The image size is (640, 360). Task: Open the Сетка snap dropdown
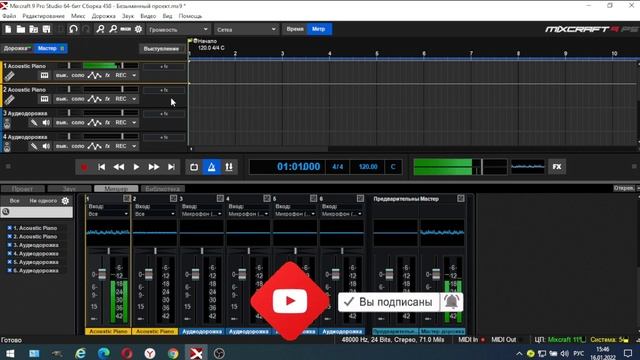pos(246,29)
